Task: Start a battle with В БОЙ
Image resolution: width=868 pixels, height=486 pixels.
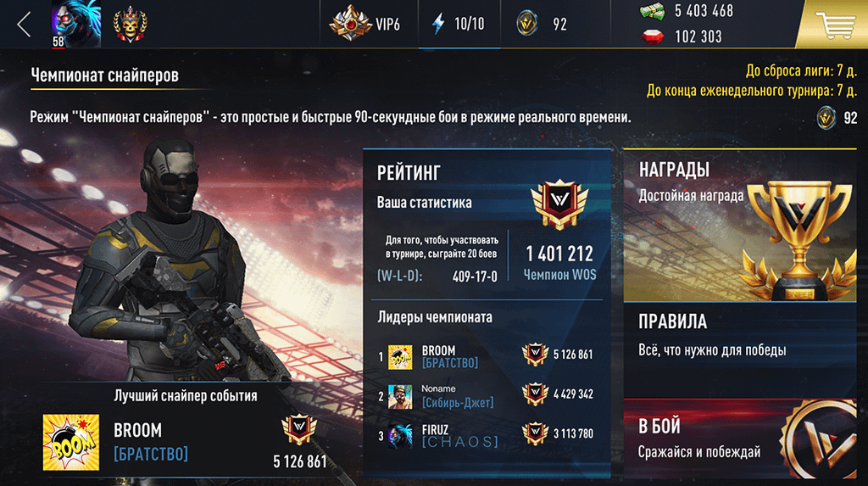Action: (739, 439)
